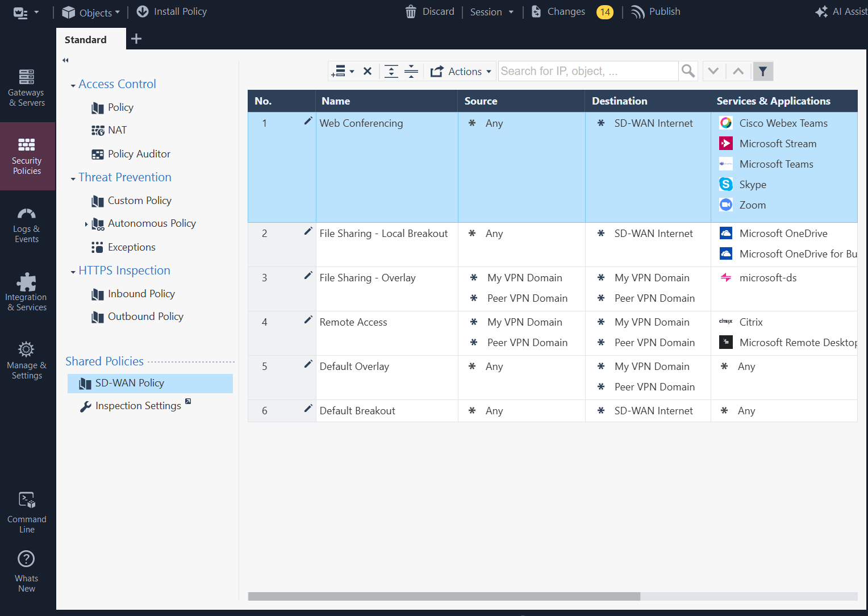Edit the Default Breakout rule pencil
868x616 pixels.
click(x=308, y=409)
